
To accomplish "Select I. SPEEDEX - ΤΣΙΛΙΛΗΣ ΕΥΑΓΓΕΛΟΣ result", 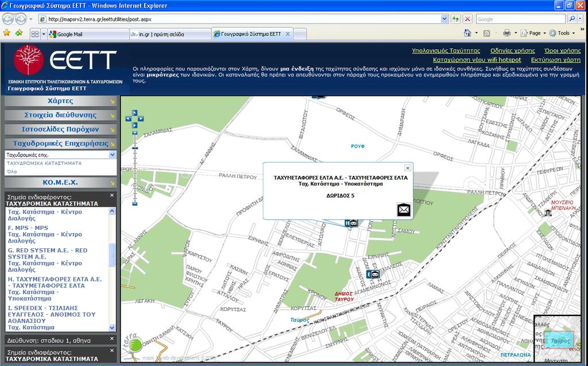I will point(52,318).
